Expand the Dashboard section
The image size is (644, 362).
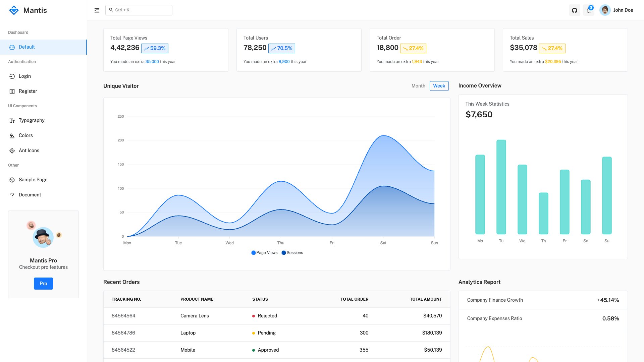tap(18, 32)
